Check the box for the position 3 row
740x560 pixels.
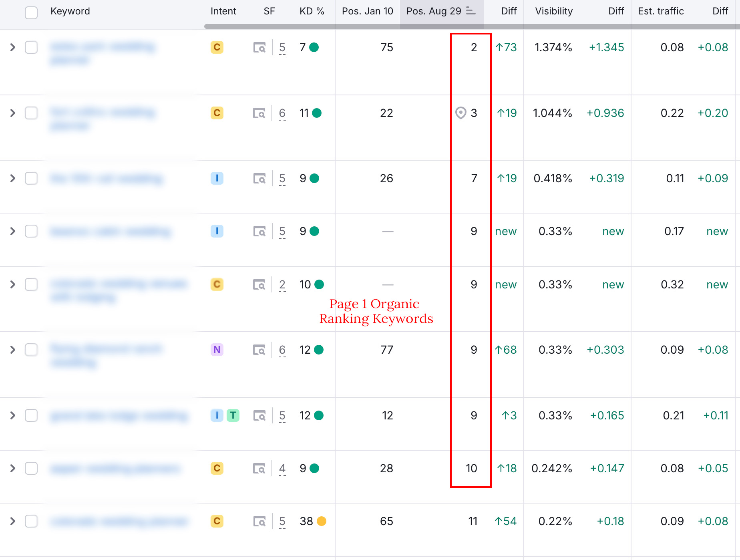tap(31, 113)
